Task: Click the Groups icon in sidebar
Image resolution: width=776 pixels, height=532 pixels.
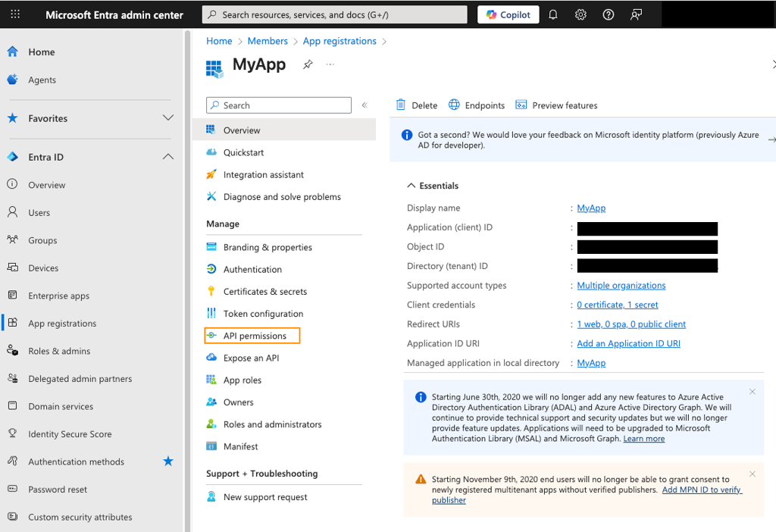Action: (13, 239)
